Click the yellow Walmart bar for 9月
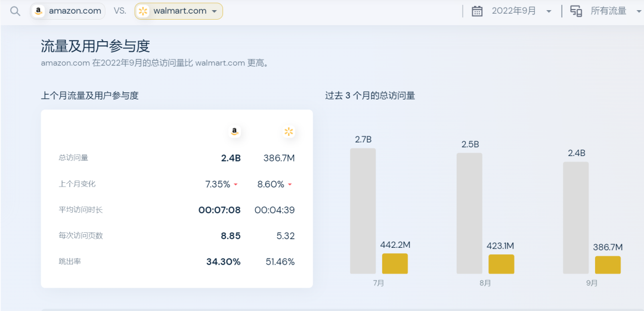 608,265
